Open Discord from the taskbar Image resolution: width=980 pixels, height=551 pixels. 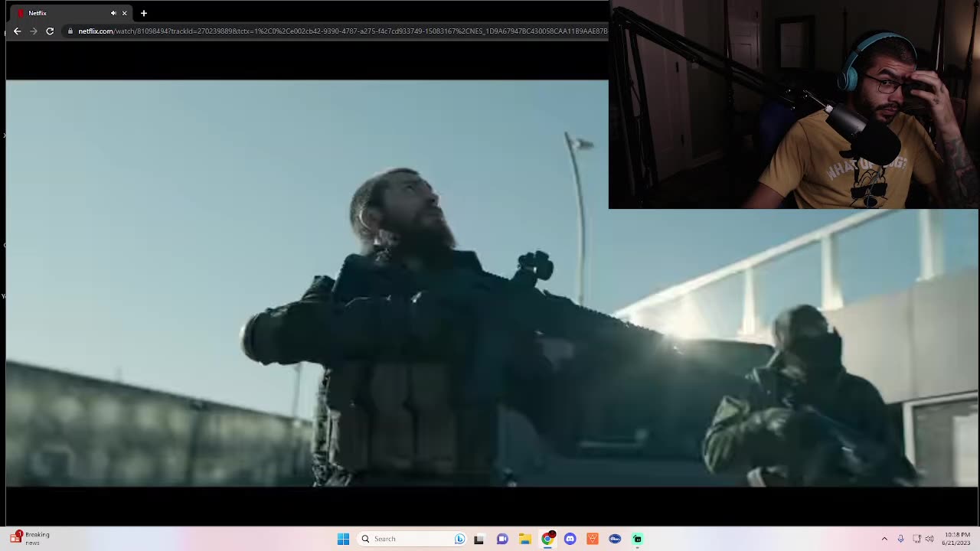pyautogui.click(x=570, y=539)
